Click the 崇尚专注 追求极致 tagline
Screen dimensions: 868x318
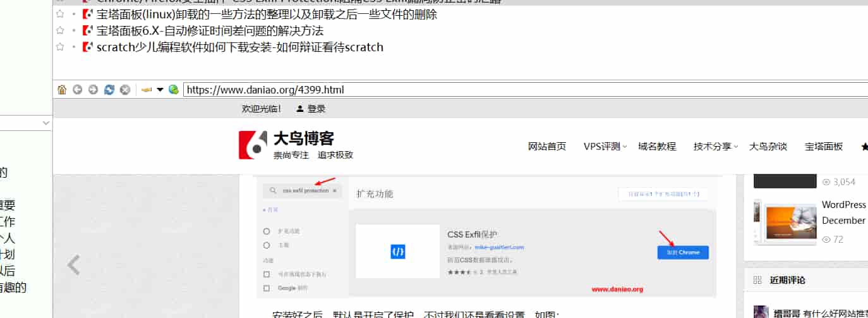(x=313, y=155)
